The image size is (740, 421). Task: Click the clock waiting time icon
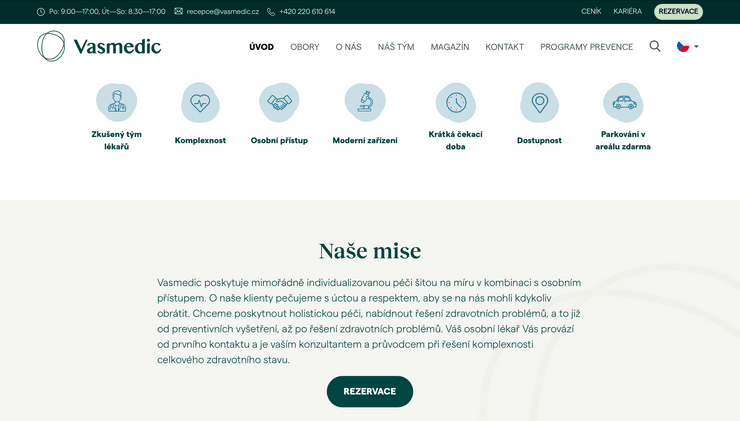[455, 102]
